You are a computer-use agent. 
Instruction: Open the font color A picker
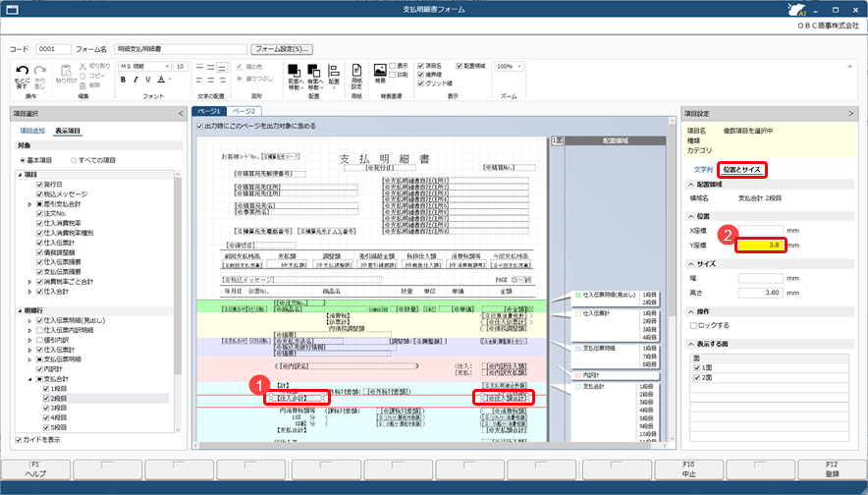tap(162, 80)
